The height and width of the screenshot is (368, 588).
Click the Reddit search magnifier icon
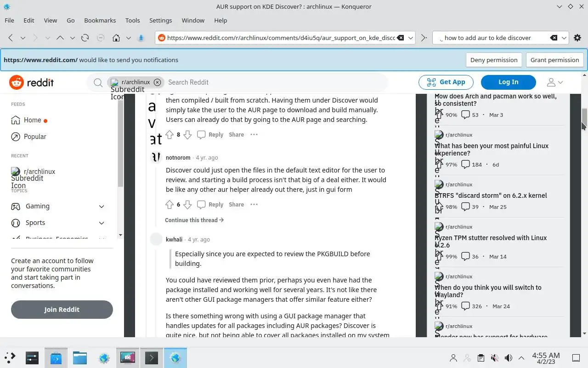pos(98,82)
